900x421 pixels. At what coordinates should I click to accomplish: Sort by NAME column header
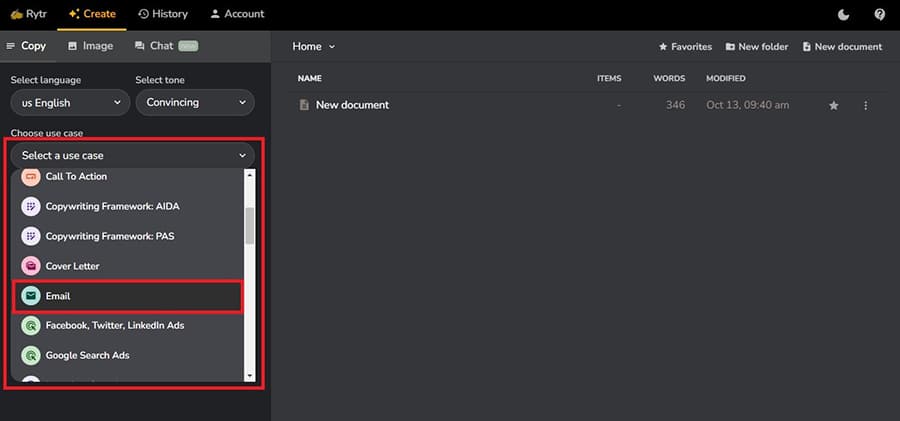tap(309, 78)
